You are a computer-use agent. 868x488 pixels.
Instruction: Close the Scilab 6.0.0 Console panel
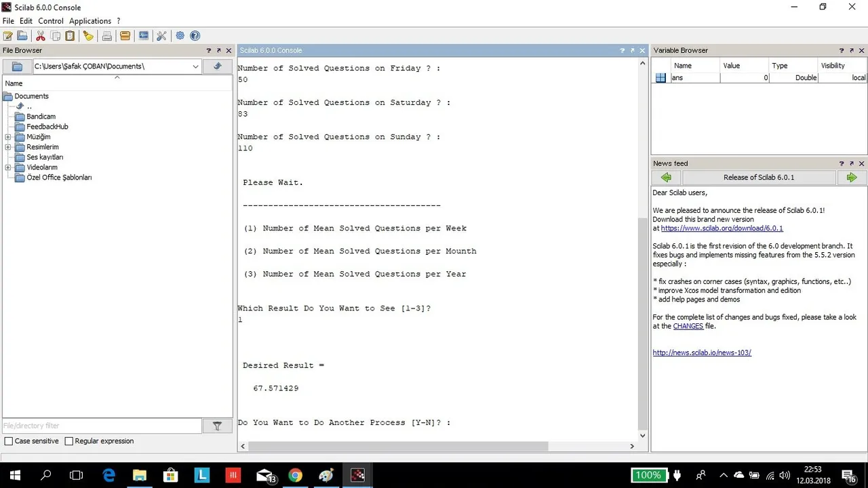click(642, 50)
